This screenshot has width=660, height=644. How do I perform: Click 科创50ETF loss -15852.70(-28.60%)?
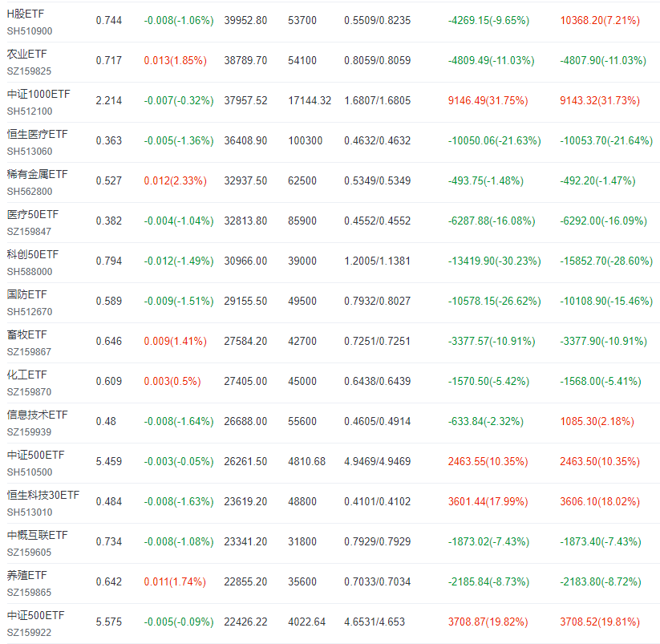pos(606,261)
